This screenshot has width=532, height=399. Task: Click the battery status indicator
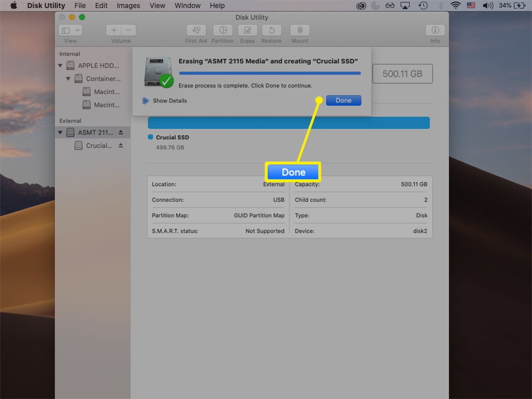tap(512, 6)
